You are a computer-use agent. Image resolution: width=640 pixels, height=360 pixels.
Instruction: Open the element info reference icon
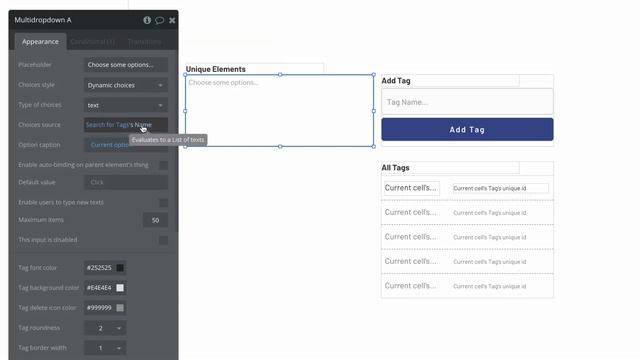147,20
